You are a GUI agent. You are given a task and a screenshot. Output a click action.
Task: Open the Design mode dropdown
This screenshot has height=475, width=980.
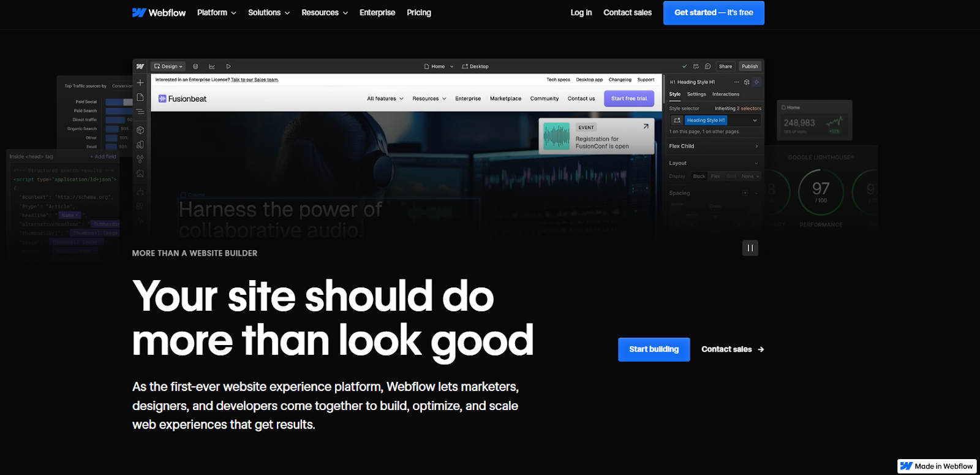[168, 66]
